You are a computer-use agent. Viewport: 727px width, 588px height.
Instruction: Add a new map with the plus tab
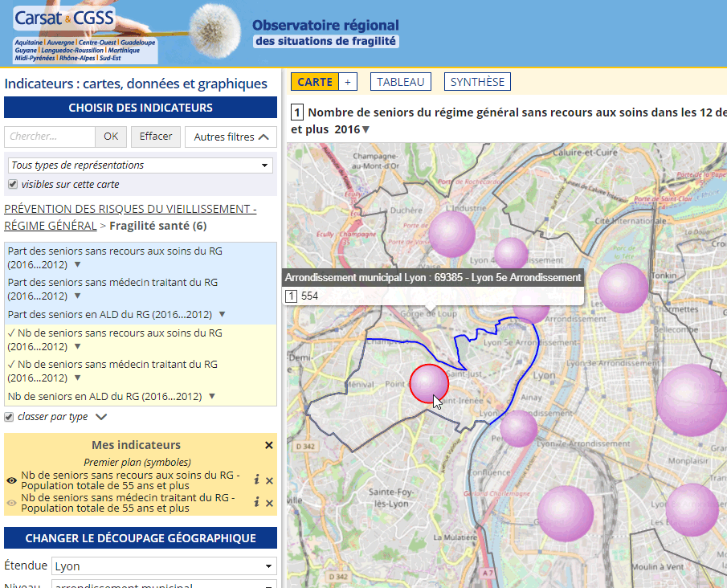(348, 82)
